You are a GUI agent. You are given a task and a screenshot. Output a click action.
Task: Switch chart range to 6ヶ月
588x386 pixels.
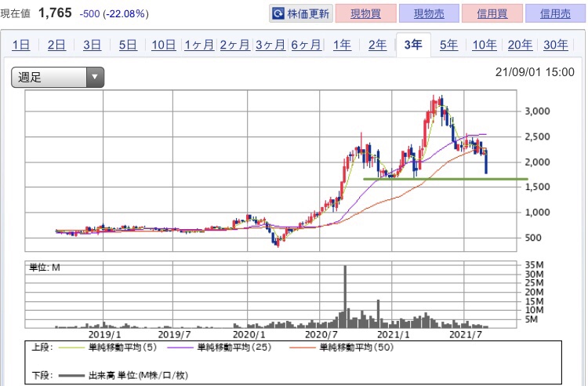pos(306,45)
